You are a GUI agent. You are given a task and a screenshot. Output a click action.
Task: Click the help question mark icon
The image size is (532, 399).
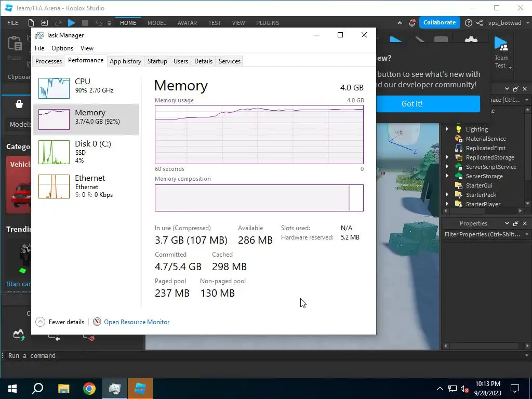[468, 23]
